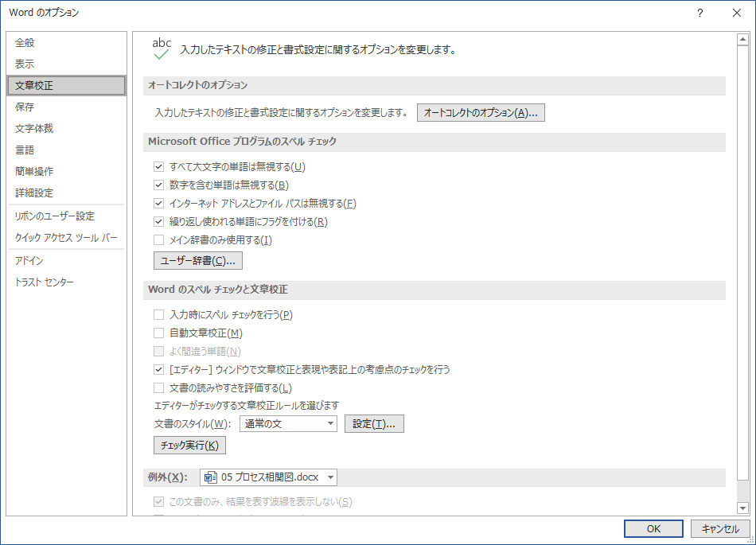The width and height of the screenshot is (756, 545).
Task: Click the Word document icon in 例外 dropdown
Action: (210, 477)
